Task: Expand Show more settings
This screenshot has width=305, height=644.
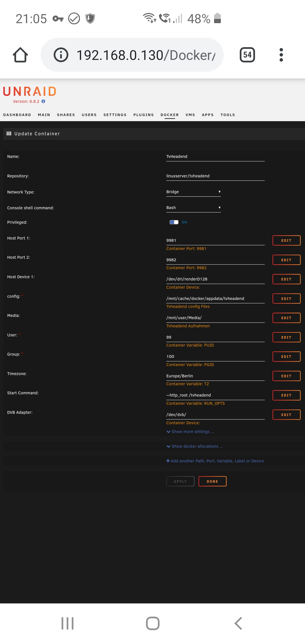Action: tap(190, 432)
